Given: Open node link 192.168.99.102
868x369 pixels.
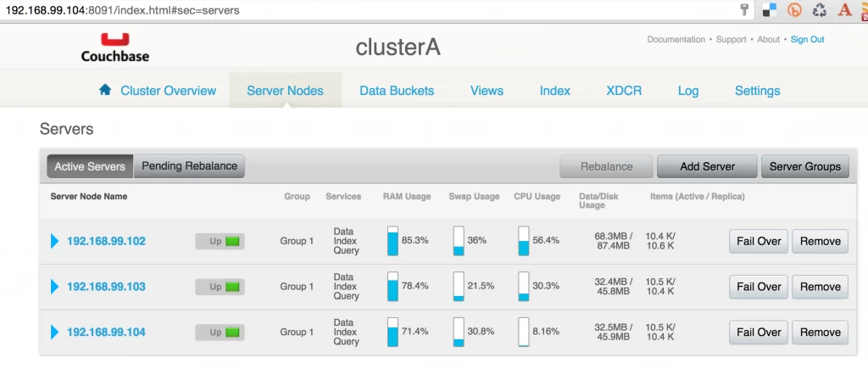Looking at the screenshot, I should [106, 241].
